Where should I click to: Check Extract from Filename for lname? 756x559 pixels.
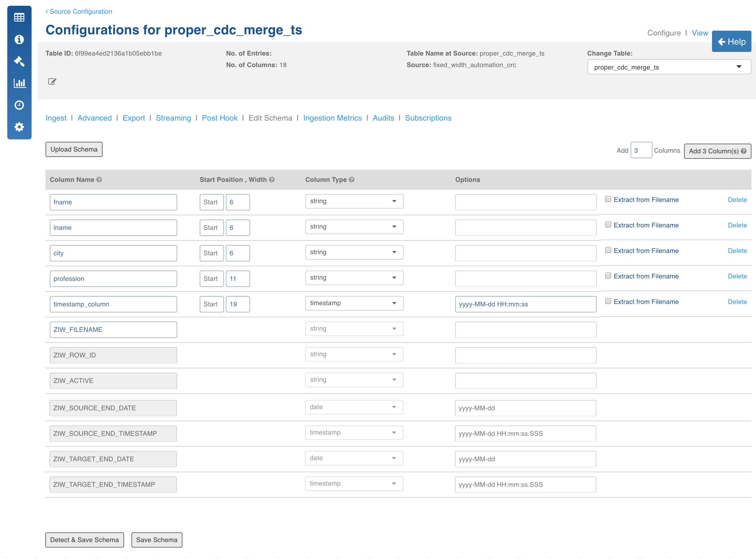(x=608, y=224)
